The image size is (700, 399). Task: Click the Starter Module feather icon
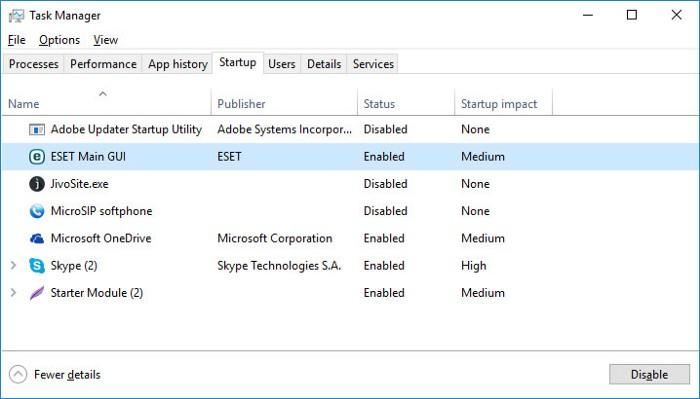[37, 293]
